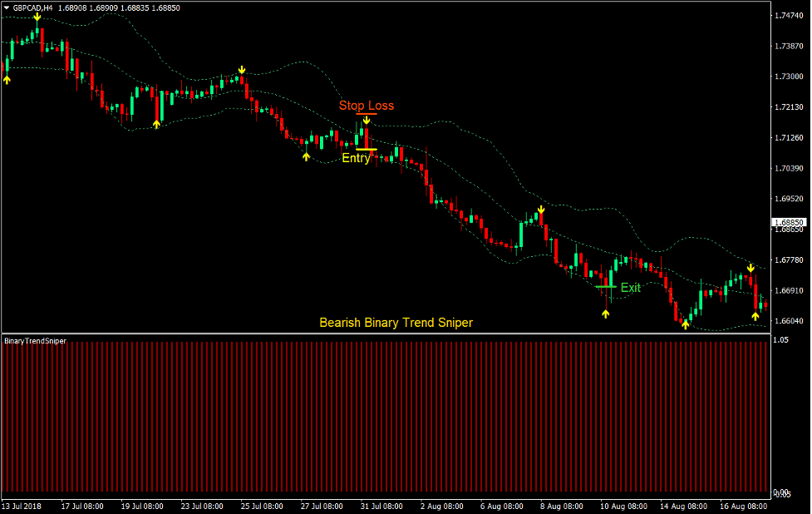Click the buy arrow near the Exit marker
This screenshot has height=514, width=812.
tap(605, 313)
